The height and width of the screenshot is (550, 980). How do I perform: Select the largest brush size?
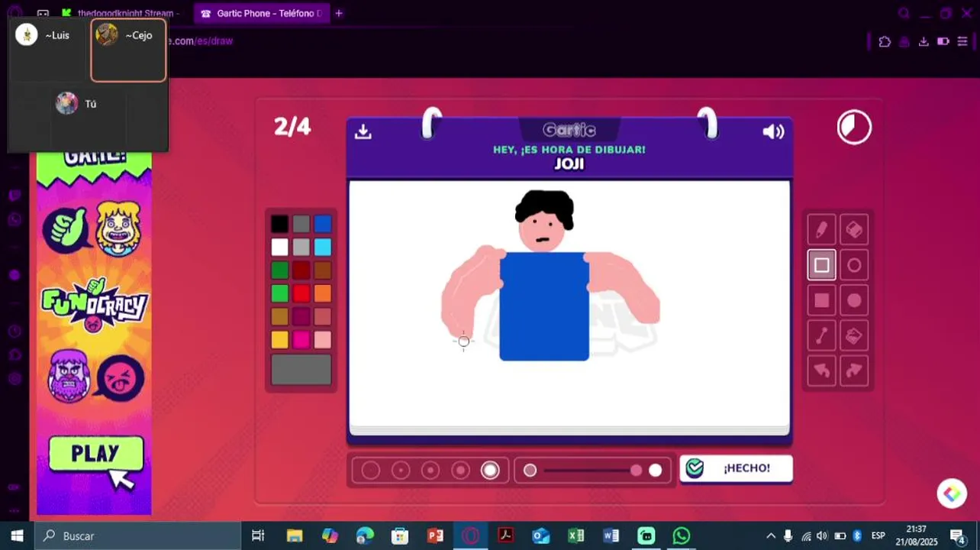point(490,471)
